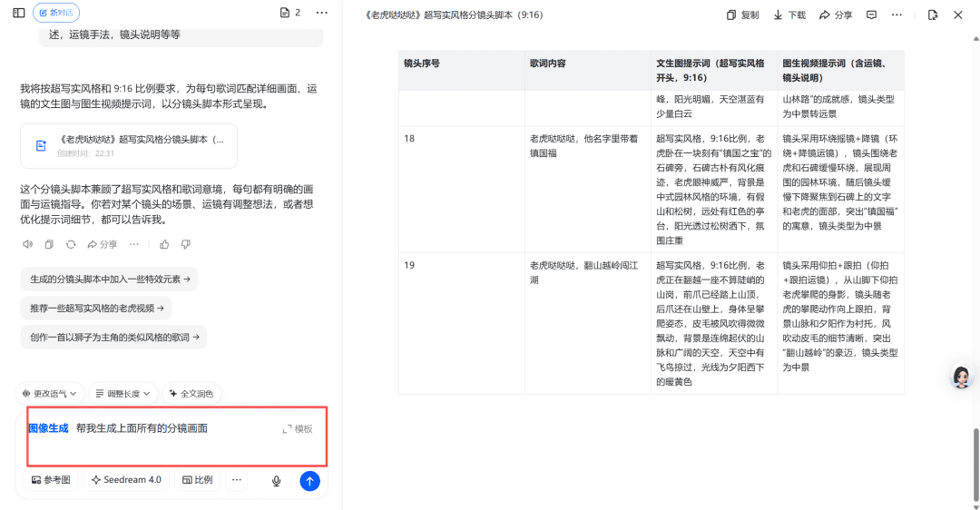980x510 pixels.
Task: Open the storyboard script document card
Action: point(129,146)
